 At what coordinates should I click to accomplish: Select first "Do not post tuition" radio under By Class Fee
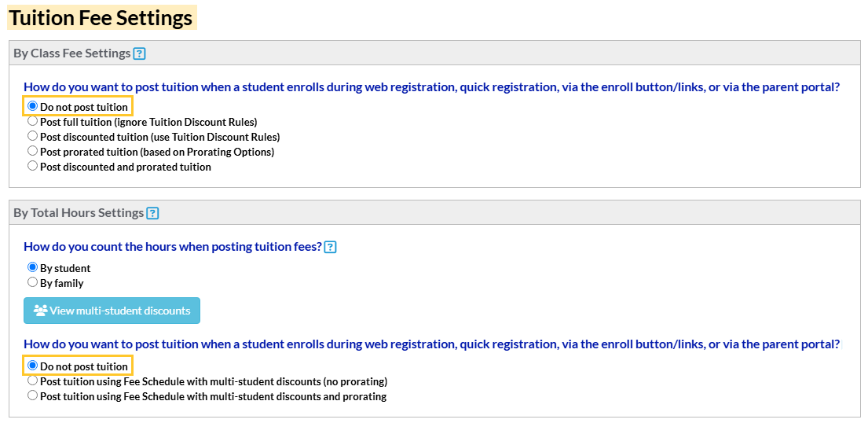(x=32, y=106)
